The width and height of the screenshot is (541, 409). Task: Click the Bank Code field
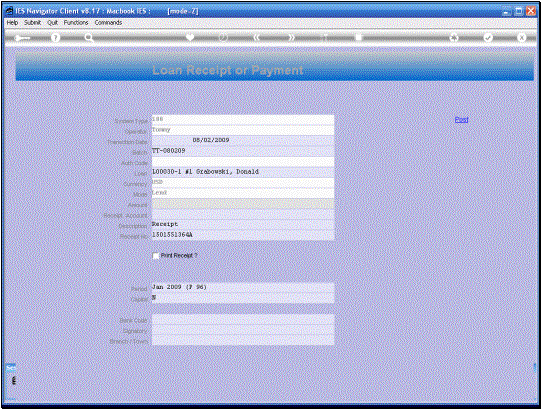[243, 319]
